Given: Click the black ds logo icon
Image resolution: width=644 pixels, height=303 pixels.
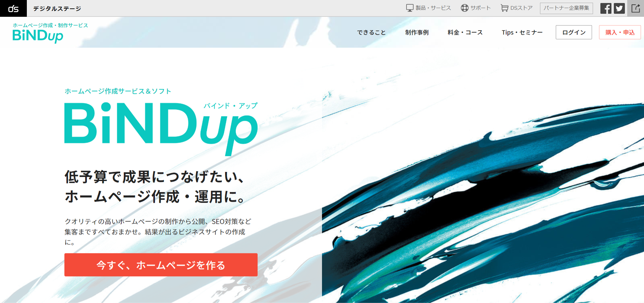Looking at the screenshot, I should (13, 8).
